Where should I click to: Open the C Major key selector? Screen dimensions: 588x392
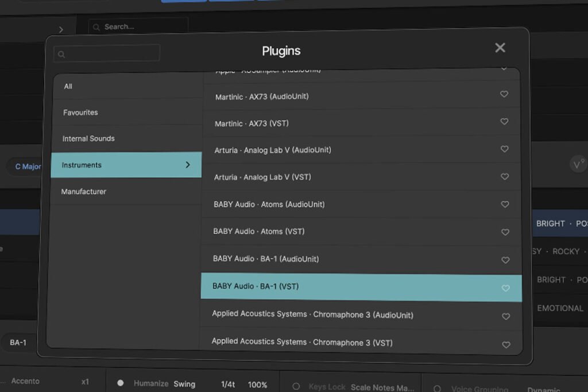point(25,167)
